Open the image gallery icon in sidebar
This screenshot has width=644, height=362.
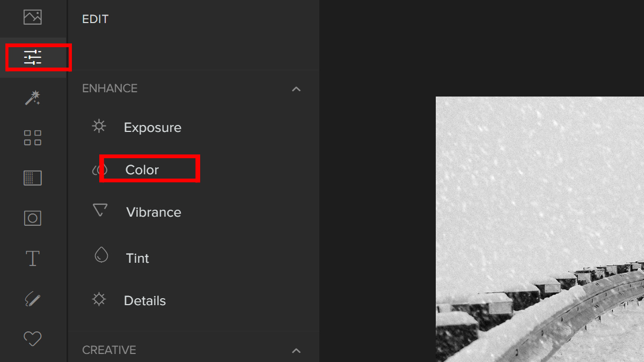33,17
